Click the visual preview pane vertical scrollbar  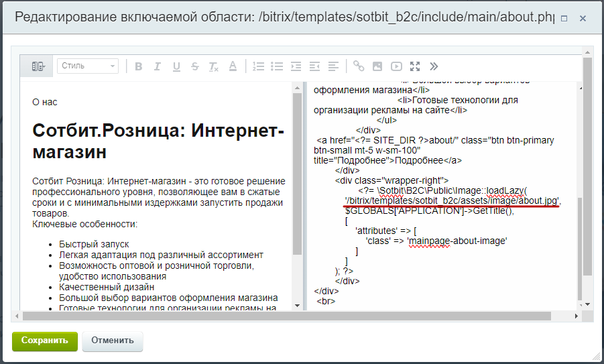297,174
